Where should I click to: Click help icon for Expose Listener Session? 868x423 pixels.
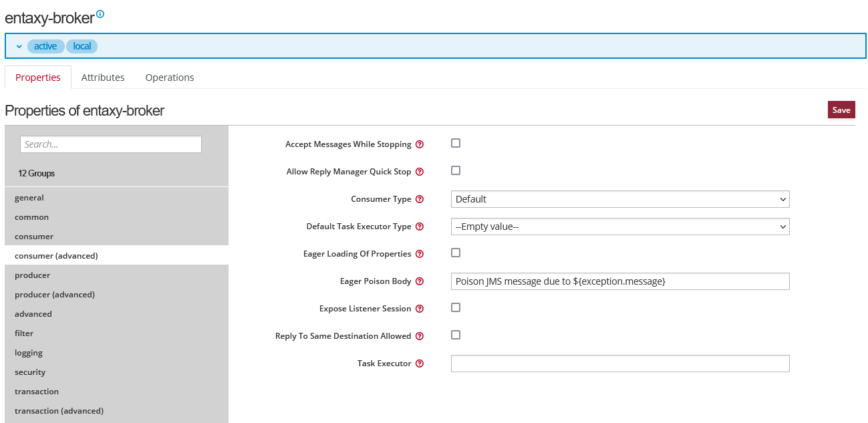coord(420,309)
